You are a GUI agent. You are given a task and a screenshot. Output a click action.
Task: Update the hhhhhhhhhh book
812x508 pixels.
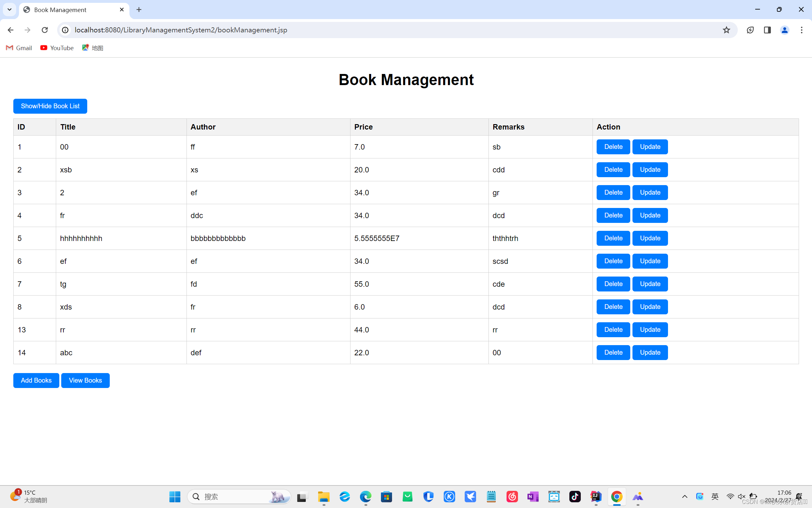[650, 238]
